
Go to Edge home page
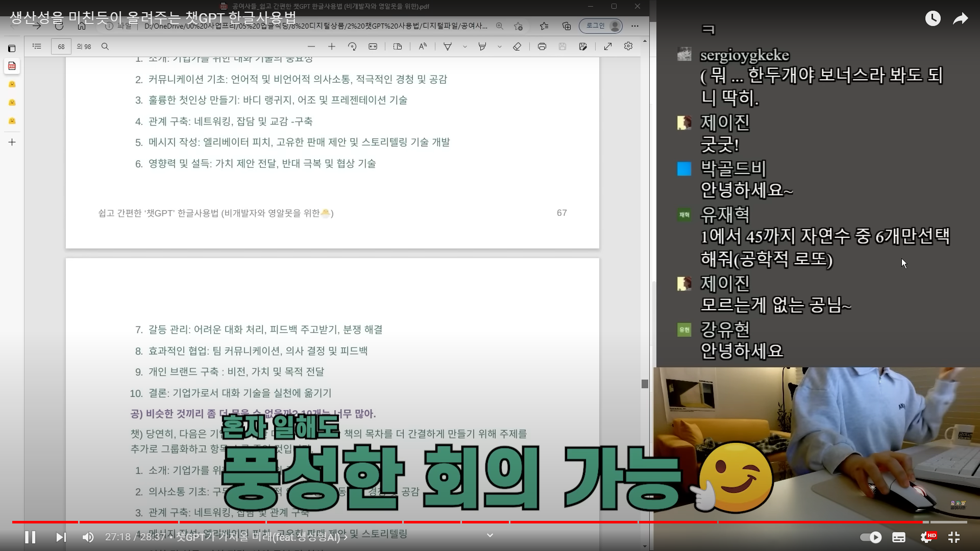tap(82, 26)
